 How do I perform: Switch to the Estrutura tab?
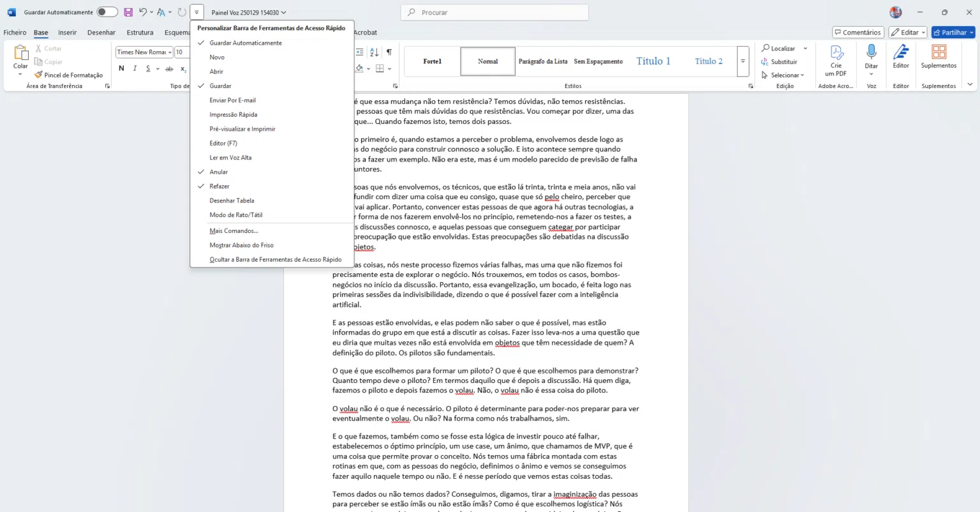140,33
